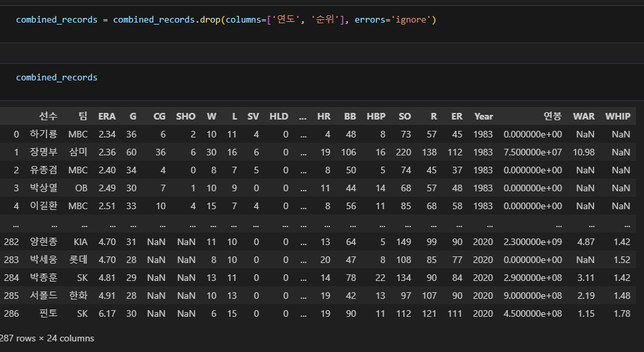Click the 선수 column header
Viewport: 644px width, 352px height.
(x=48, y=116)
